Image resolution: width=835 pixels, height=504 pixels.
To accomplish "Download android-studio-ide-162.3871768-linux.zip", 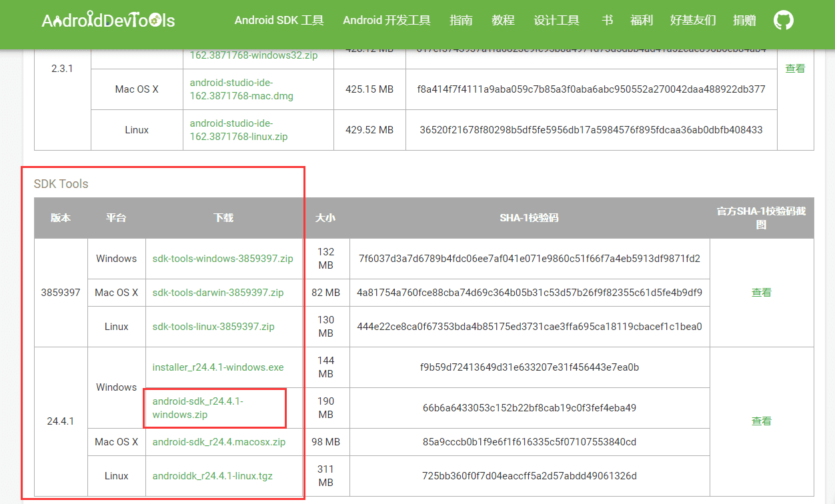I will click(x=239, y=130).
